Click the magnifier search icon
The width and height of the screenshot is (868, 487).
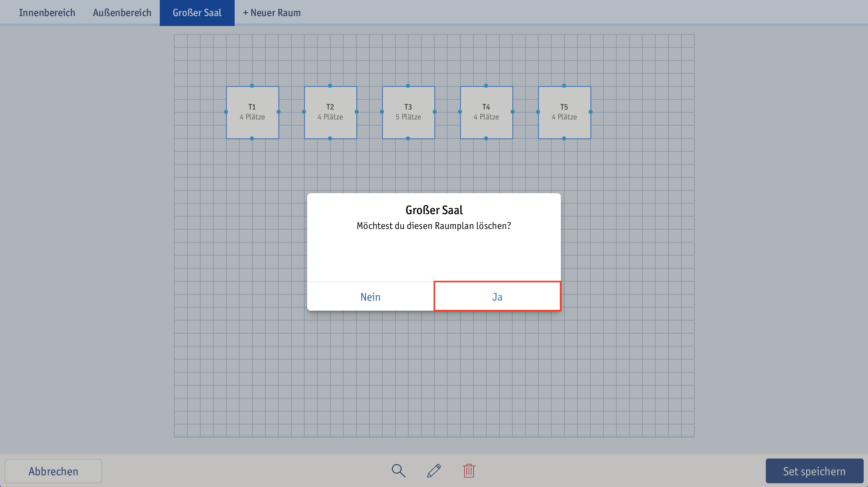(398, 471)
